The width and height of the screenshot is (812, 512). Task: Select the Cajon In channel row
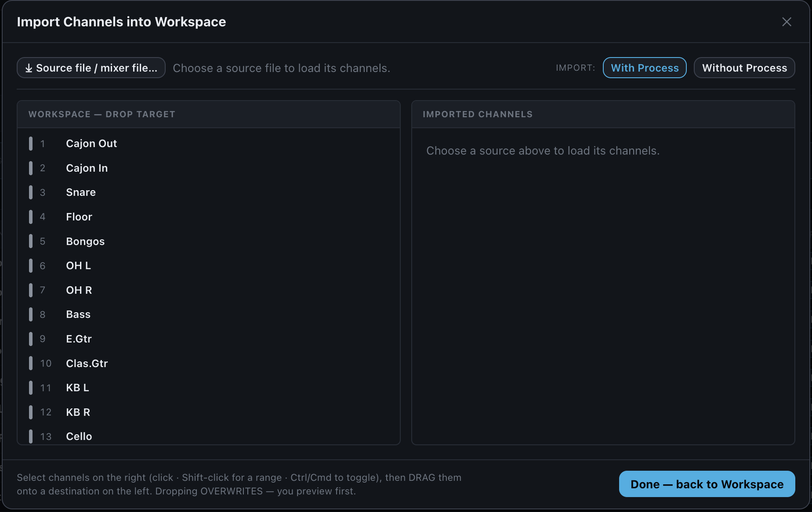pyautogui.click(x=209, y=168)
